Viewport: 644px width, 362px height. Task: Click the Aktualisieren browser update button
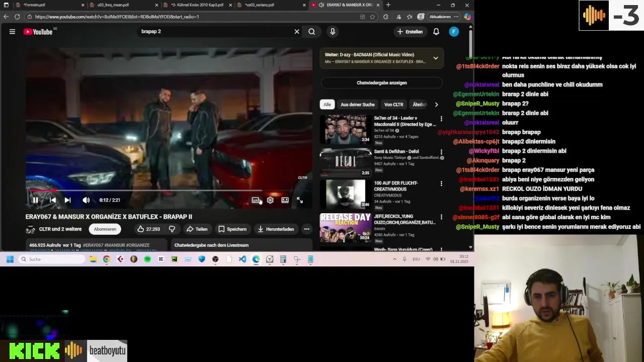click(440, 17)
